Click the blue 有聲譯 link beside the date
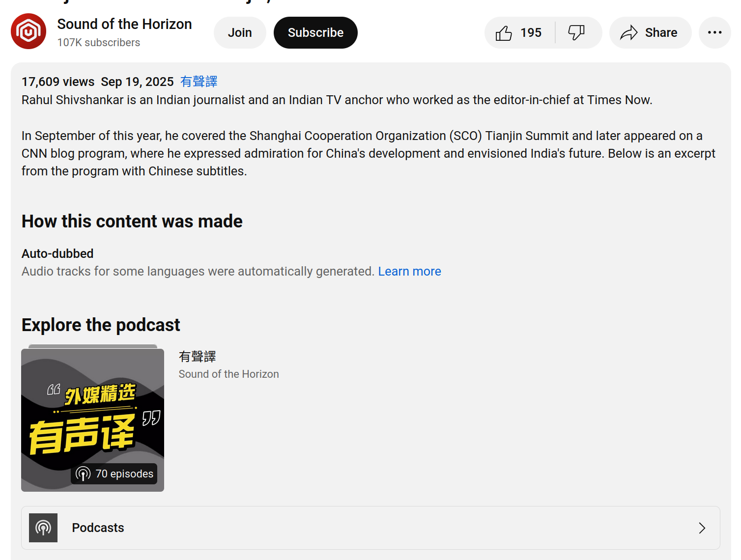 [199, 82]
